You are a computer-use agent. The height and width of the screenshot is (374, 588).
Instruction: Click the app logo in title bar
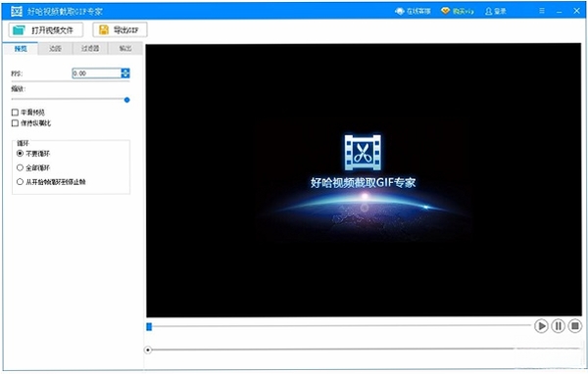point(17,11)
